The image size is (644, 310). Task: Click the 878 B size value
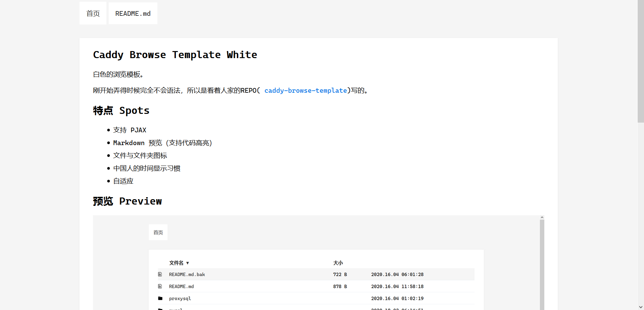tap(340, 286)
